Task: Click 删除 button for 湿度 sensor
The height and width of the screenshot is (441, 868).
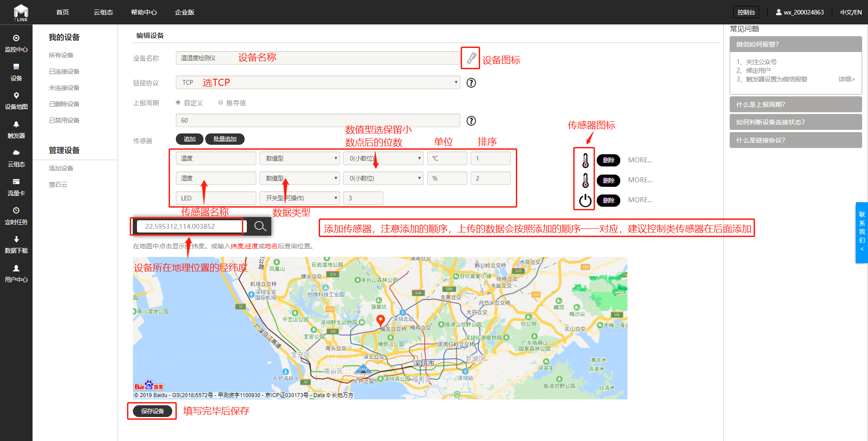Action: tap(609, 180)
